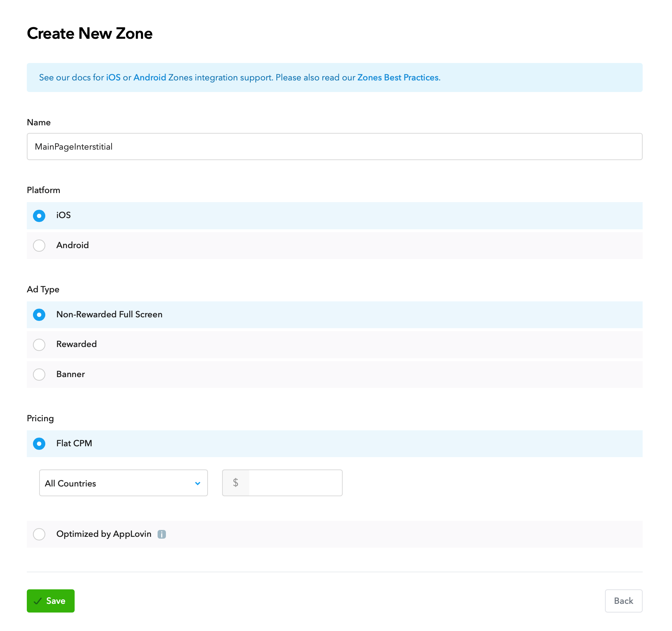Pick the Banner ad type option
Viewport: 672px width, 631px height.
pos(39,375)
